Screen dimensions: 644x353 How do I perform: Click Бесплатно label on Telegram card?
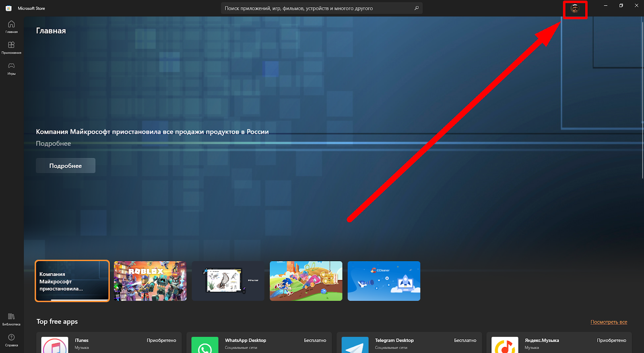(x=465, y=341)
